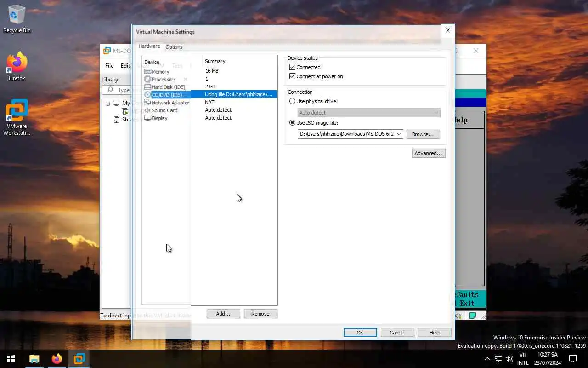
Task: Open Firefox desktop shortcut
Action: coord(17,67)
